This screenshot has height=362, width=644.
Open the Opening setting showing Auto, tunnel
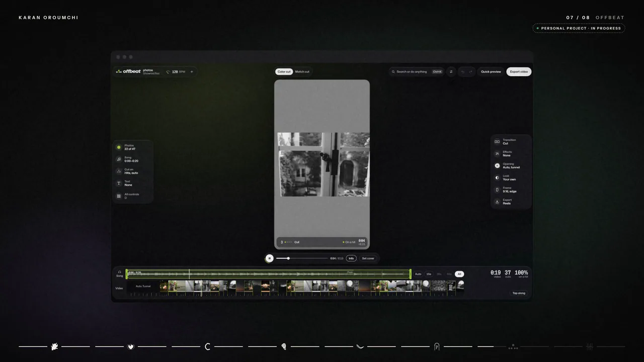coord(511,165)
